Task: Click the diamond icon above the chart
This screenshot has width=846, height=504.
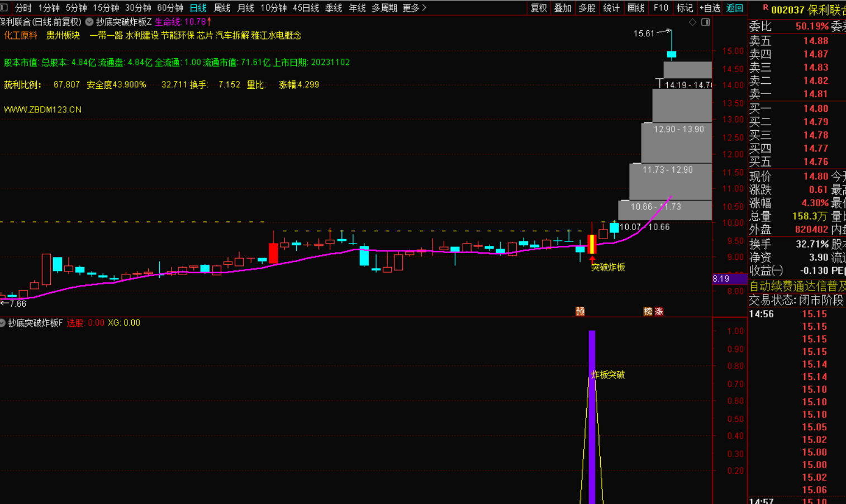Action: click(692, 22)
